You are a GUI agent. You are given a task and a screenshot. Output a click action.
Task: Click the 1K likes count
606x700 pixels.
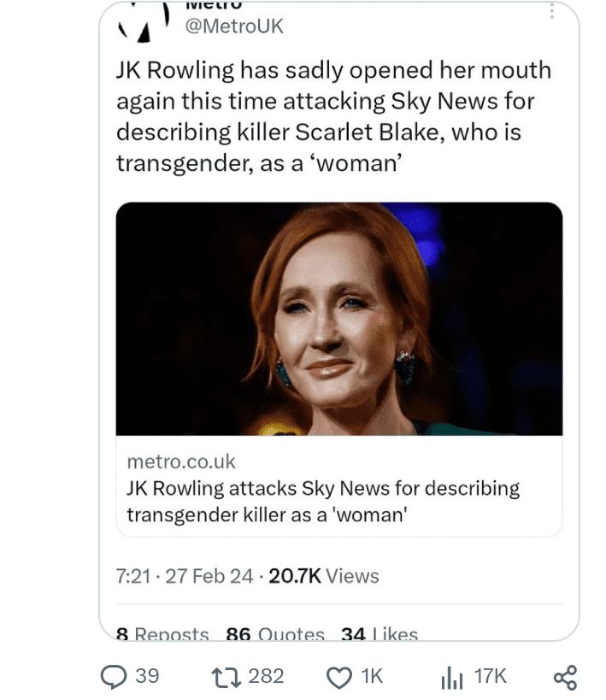[x=372, y=676]
